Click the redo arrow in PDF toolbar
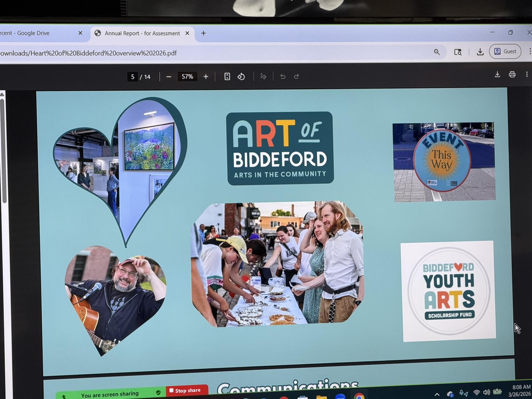Image resolution: width=532 pixels, height=399 pixels. [296, 77]
